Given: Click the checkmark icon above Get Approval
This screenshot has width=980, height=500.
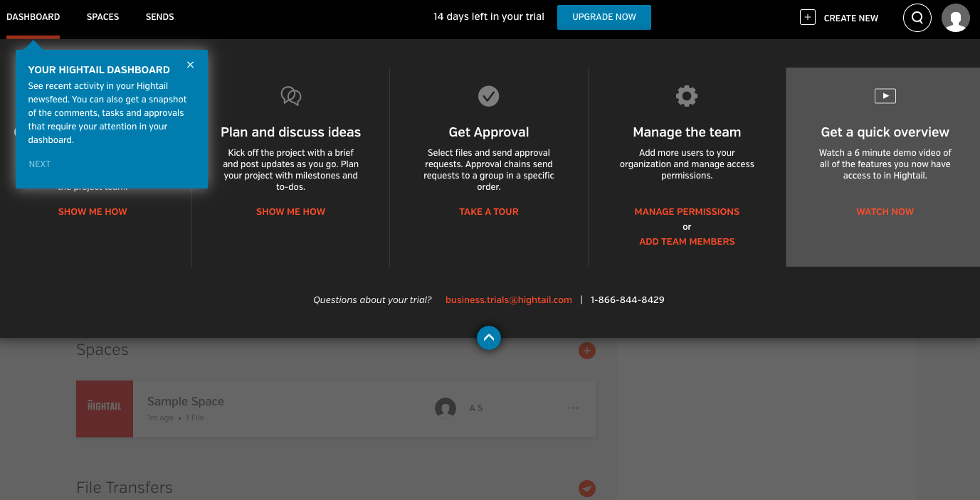Looking at the screenshot, I should click(x=488, y=96).
